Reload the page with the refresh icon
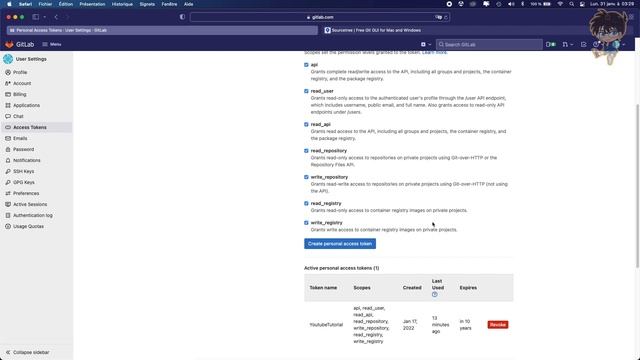Screen dimensions: 640x360 (x=446, y=17)
